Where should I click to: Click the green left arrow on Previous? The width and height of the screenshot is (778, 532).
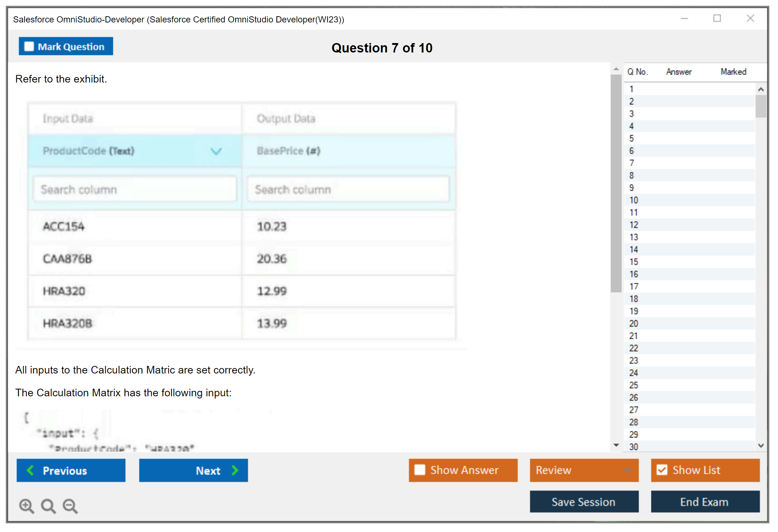coord(30,470)
